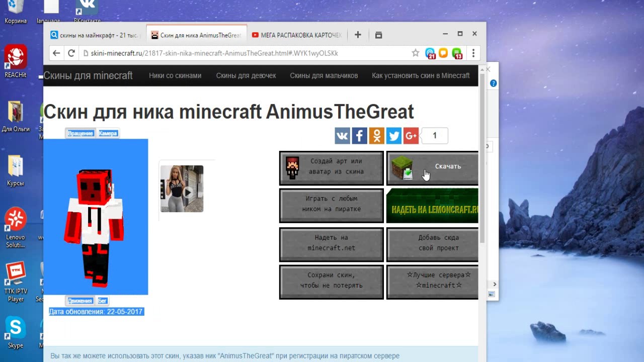Reload the skini-minecraft page

[71, 53]
